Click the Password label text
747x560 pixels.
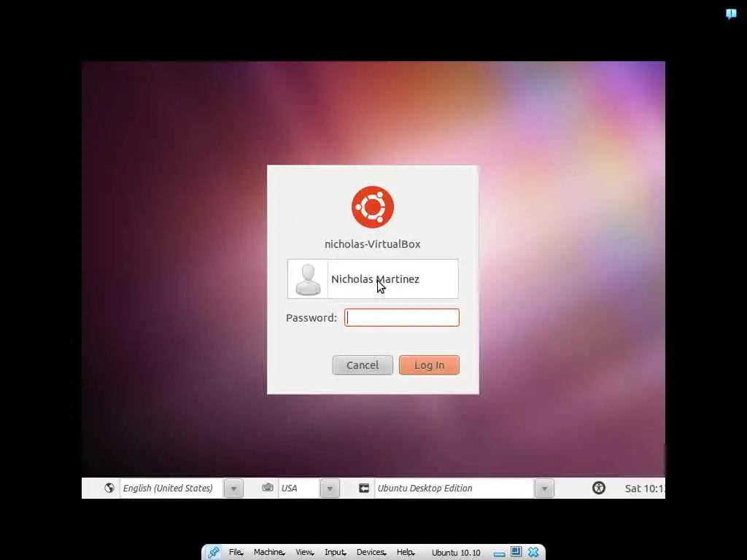click(x=311, y=318)
